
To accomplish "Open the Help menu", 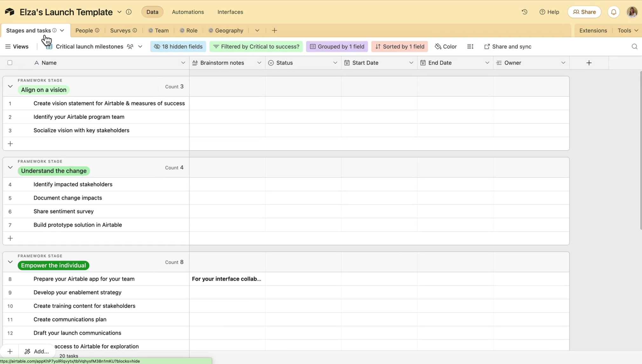I will 549,12.
